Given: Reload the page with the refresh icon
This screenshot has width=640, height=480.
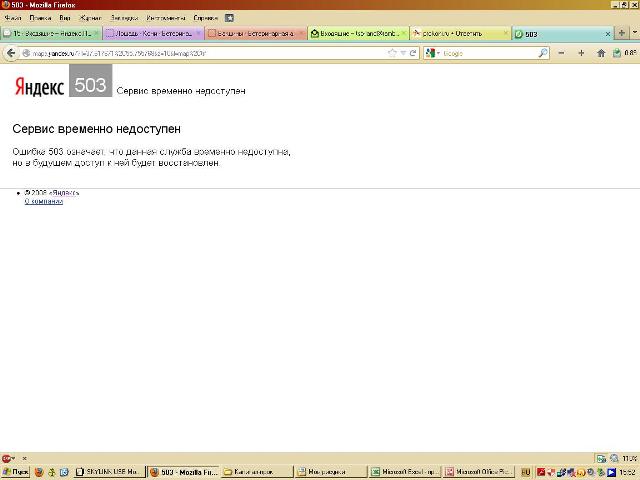Looking at the screenshot, I should click(413, 53).
